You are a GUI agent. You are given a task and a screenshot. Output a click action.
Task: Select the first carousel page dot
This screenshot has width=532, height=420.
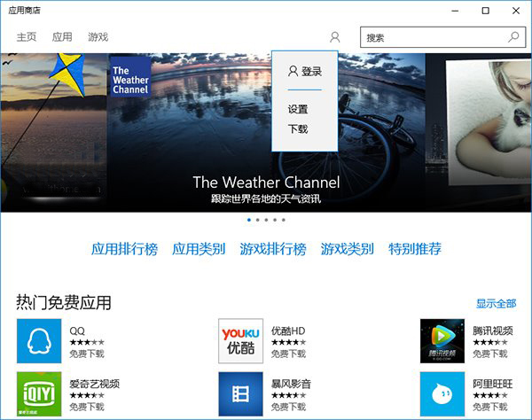[249, 220]
